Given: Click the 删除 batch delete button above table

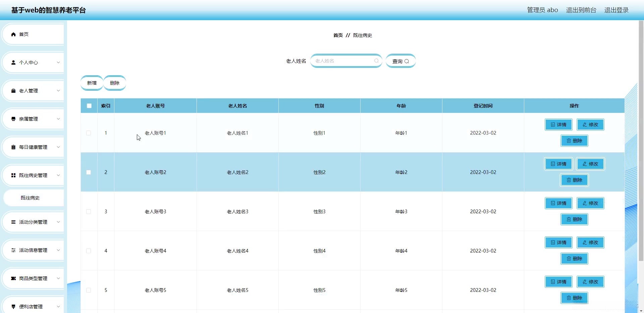Looking at the screenshot, I should pyautogui.click(x=115, y=83).
